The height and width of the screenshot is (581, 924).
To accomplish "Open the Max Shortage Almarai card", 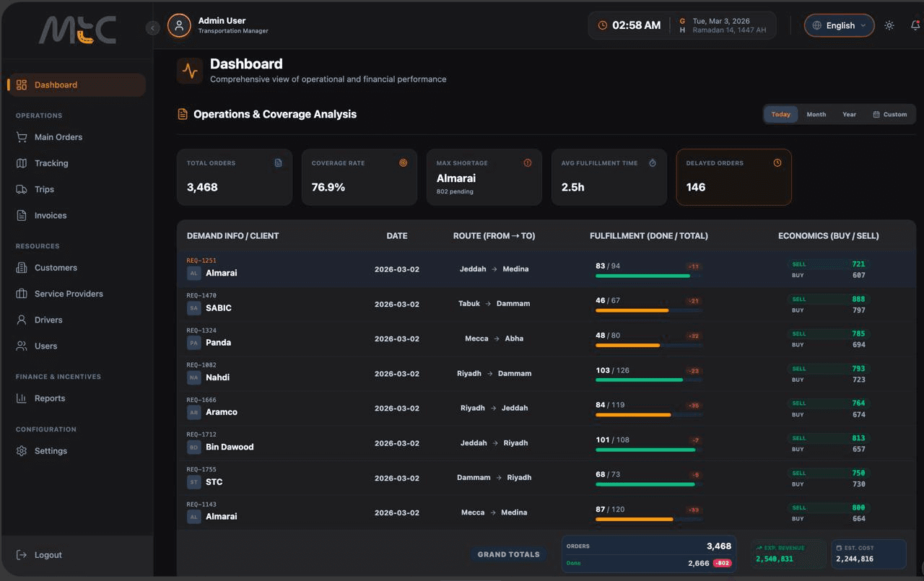I will coord(484,177).
